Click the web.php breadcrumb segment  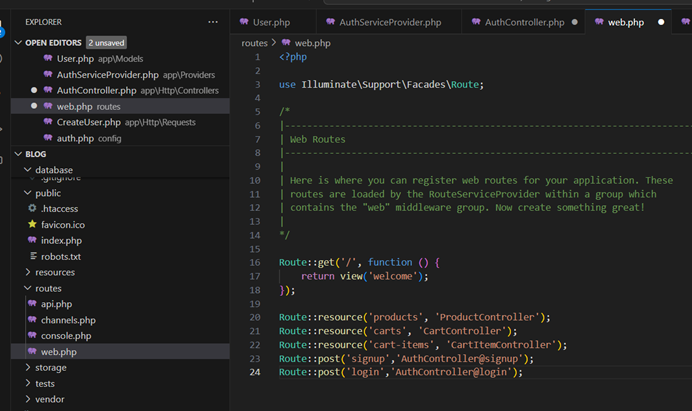point(312,43)
